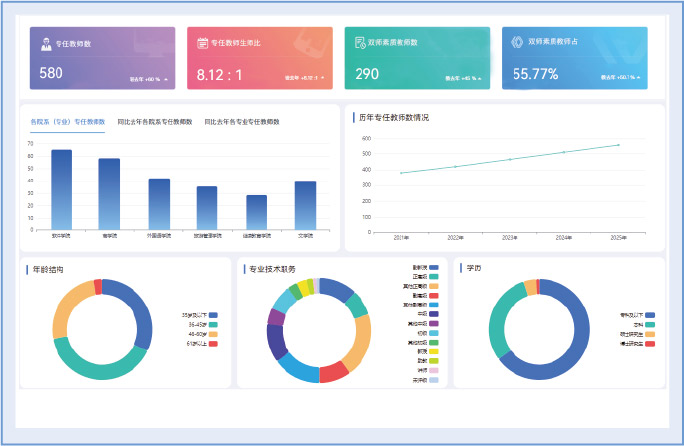
Task: Click the calendar icon on 专任教师生师比 card
Action: [202, 43]
